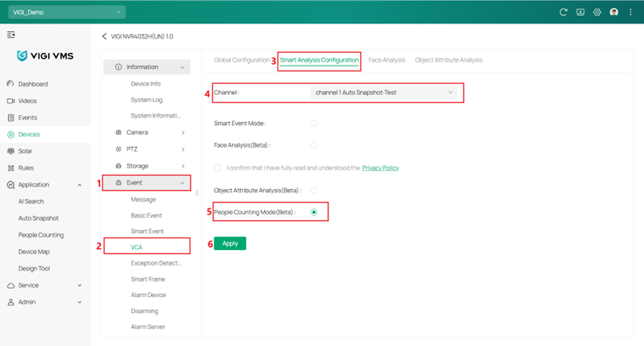
Task: Switch to Face Analysis tab
Action: 386,60
